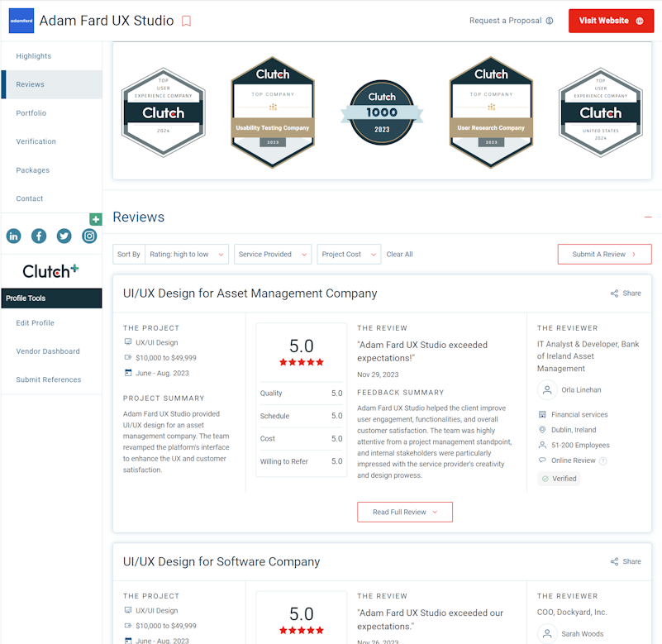Click the Visit Website button
The width and height of the screenshot is (662, 644).
pos(611,21)
